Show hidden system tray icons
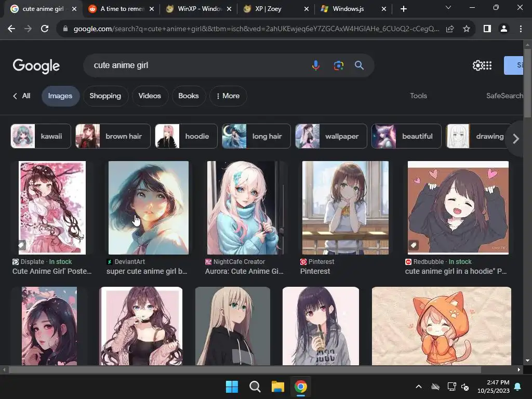532x399 pixels. pos(419,387)
